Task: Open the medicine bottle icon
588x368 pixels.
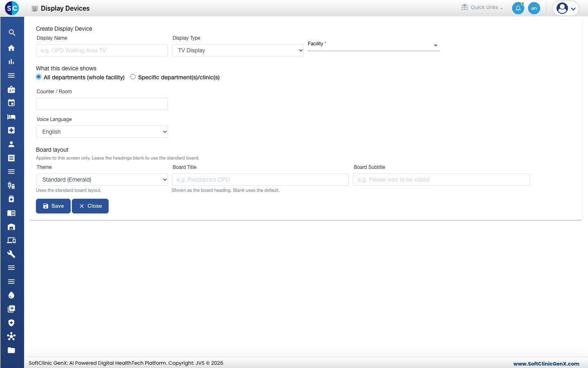Action: pyautogui.click(x=11, y=199)
